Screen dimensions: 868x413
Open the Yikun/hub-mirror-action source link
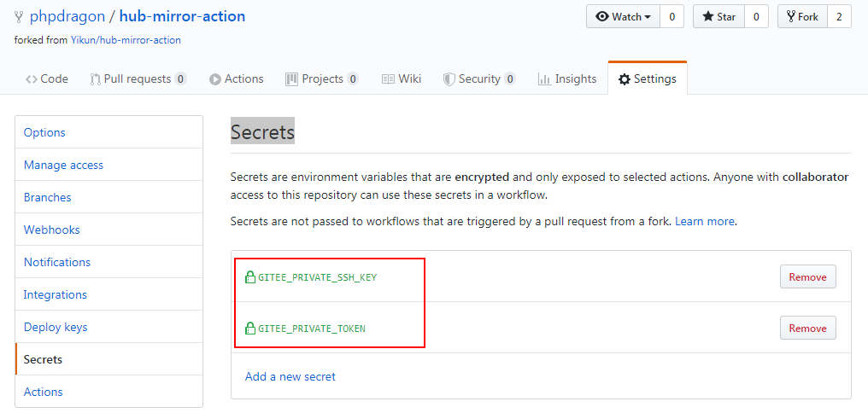(x=126, y=40)
